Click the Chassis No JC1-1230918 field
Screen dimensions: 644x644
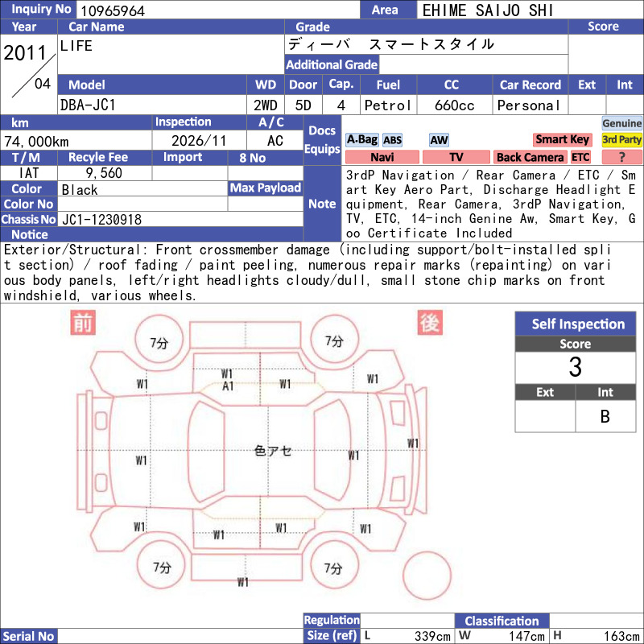(x=180, y=219)
